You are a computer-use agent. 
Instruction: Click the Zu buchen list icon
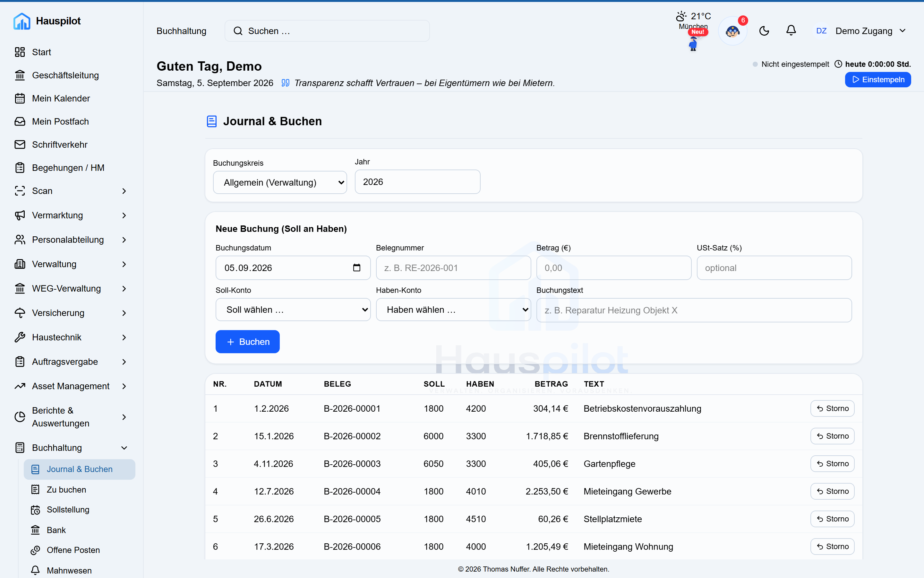(x=35, y=490)
